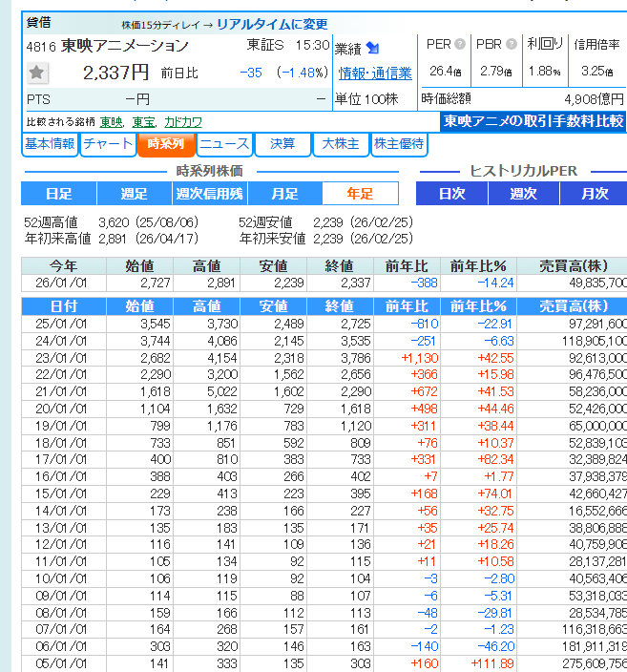Open the 決算 tab
Image resolution: width=627 pixels, height=672 pixels.
(282, 144)
